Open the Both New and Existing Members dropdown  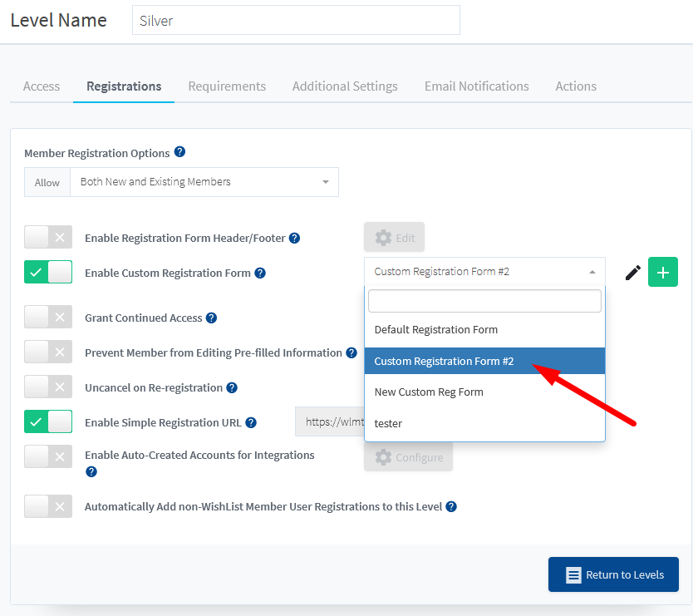pyautogui.click(x=204, y=182)
